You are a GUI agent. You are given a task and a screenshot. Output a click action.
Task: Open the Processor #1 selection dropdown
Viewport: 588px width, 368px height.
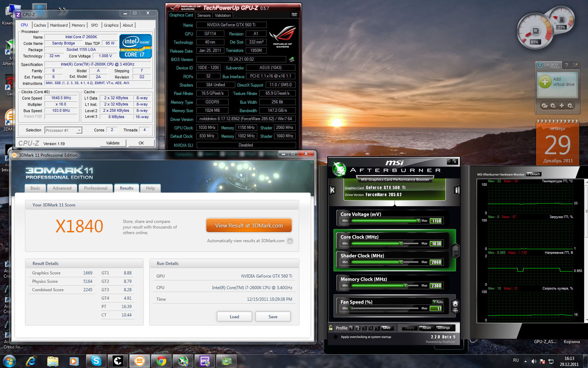coord(63,130)
